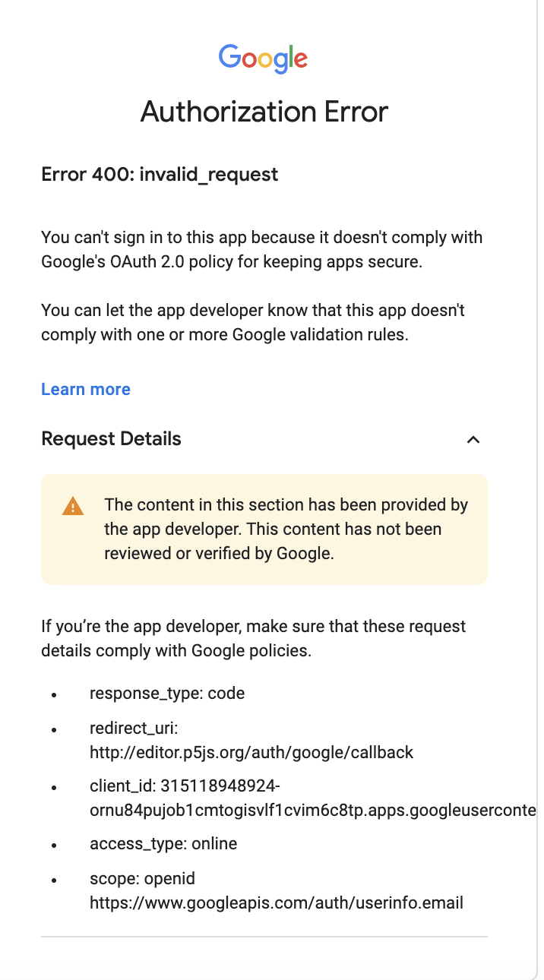The image size is (544, 980).
Task: Select the Request Details heading
Action: [111, 438]
